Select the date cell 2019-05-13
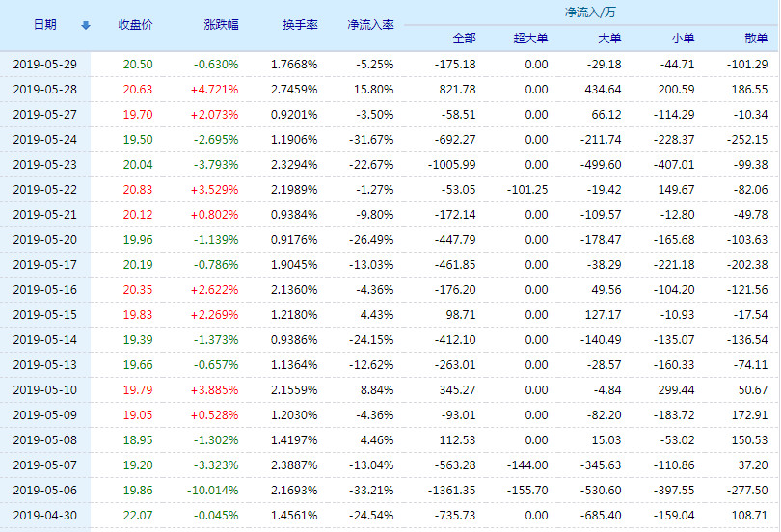This screenshot has width=781, height=532. [x=44, y=364]
